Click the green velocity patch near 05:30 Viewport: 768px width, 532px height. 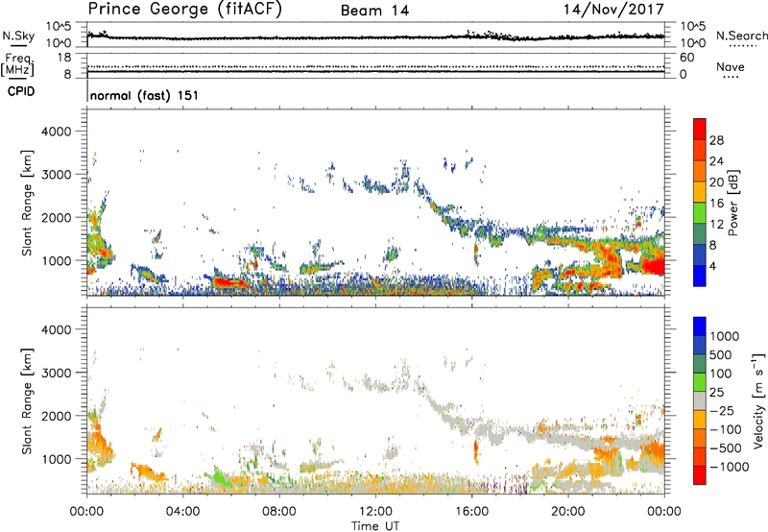tap(220, 476)
